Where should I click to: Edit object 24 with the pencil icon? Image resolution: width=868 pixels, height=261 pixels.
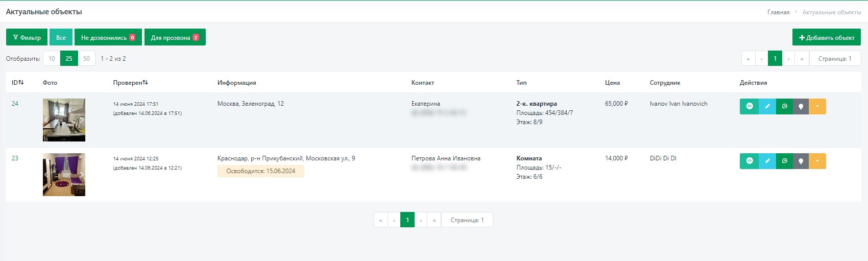click(767, 106)
